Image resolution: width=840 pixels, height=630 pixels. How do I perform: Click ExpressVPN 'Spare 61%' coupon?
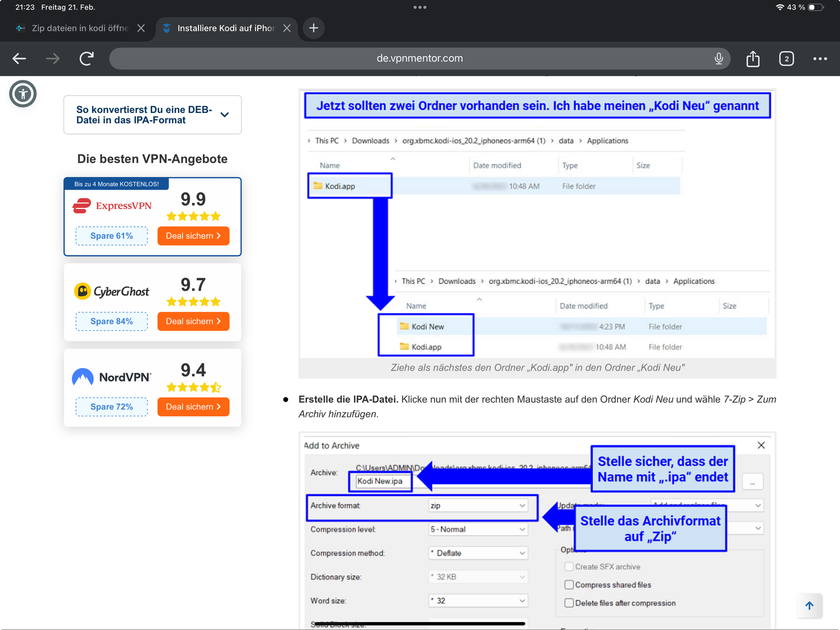[112, 236]
